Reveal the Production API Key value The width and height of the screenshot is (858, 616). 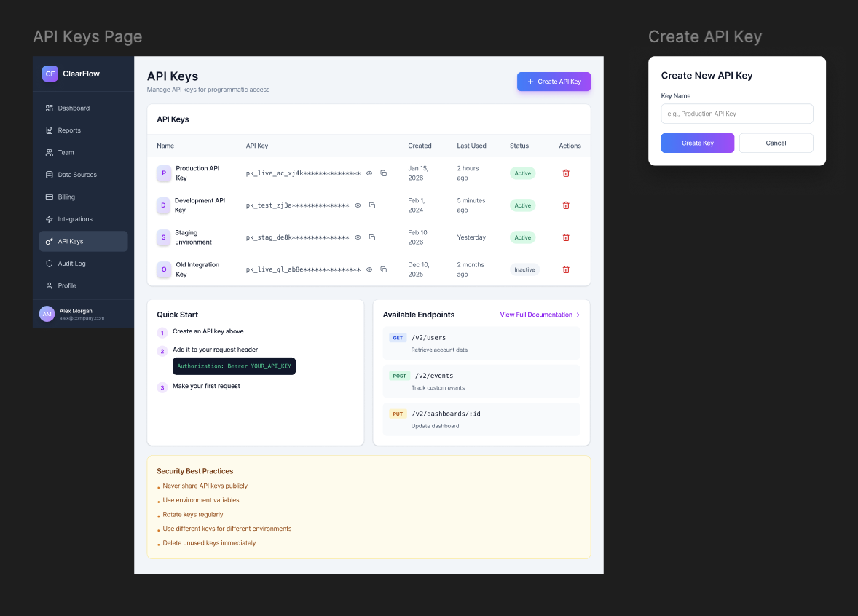[x=369, y=173]
